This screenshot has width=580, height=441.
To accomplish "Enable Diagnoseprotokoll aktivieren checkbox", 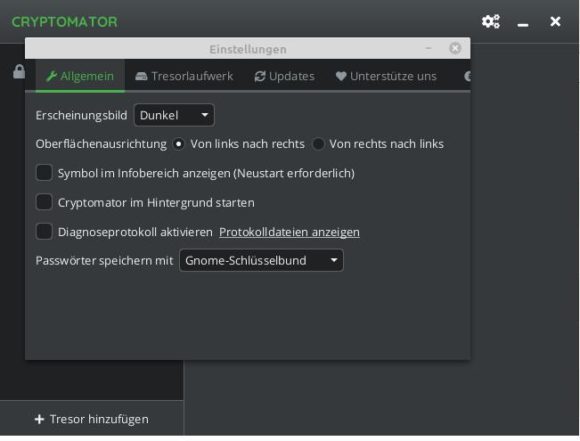I will point(44,232).
